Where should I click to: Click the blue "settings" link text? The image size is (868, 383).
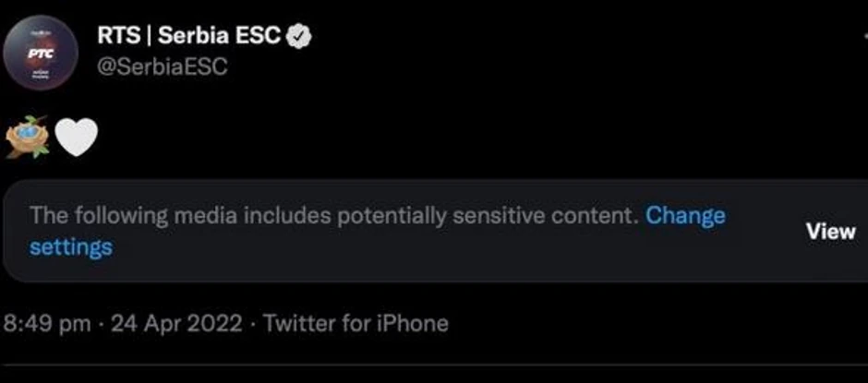(x=71, y=247)
